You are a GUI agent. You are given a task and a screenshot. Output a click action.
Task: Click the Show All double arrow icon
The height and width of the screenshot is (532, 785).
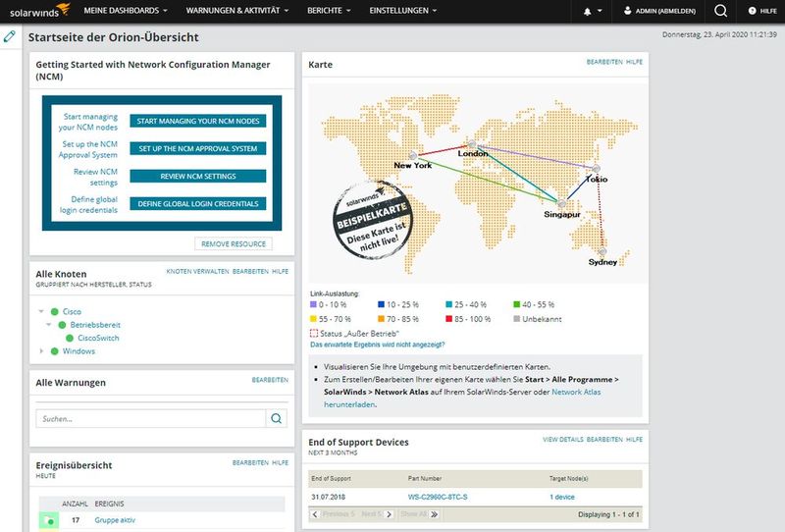click(x=434, y=514)
